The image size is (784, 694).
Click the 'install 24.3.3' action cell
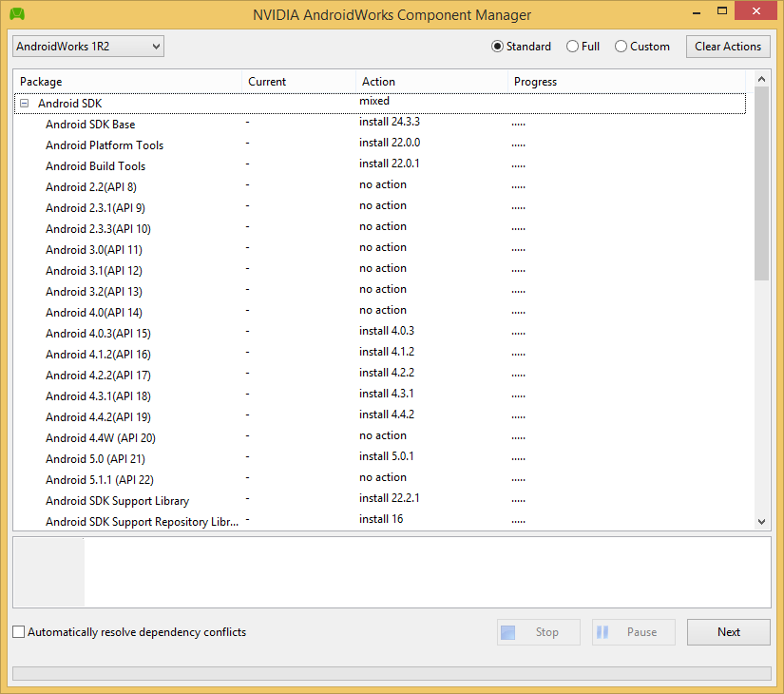tap(390, 122)
